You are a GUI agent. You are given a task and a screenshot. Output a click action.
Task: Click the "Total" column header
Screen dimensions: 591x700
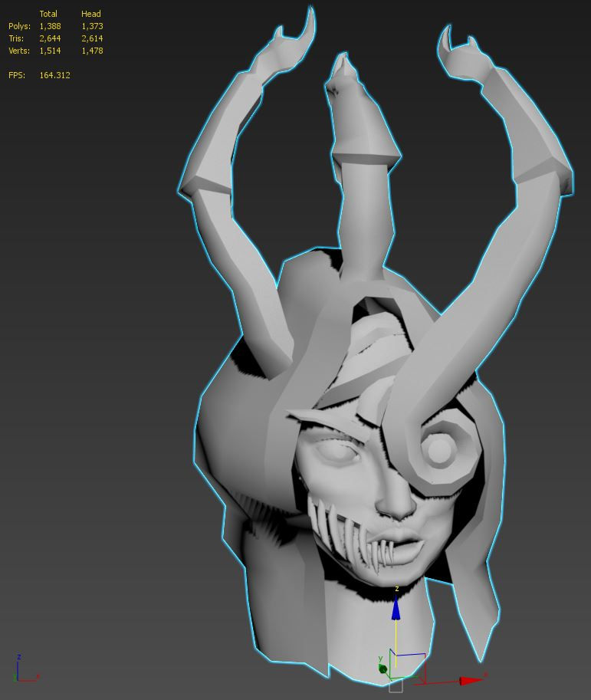point(48,14)
